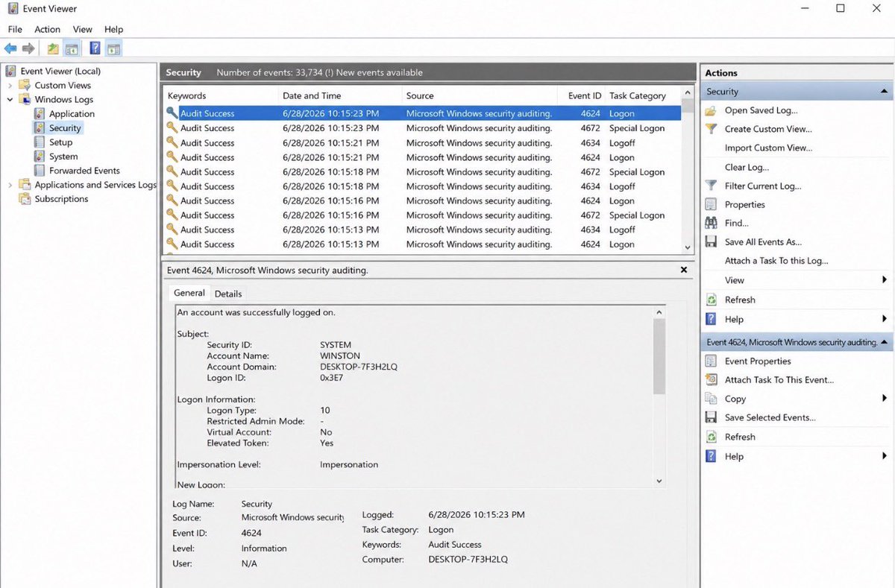This screenshot has height=588, width=895.
Task: Click the disk icon next to Save All Events As
Action: [x=712, y=242]
